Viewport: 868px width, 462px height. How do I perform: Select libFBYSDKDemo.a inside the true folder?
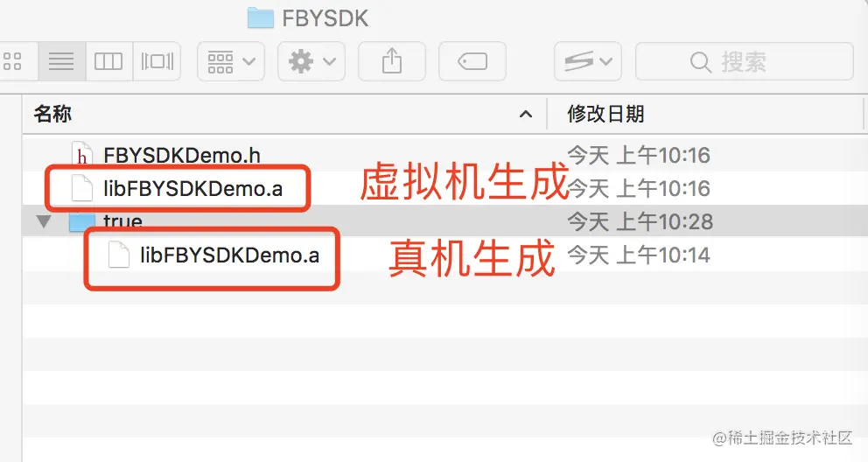pyautogui.click(x=230, y=255)
